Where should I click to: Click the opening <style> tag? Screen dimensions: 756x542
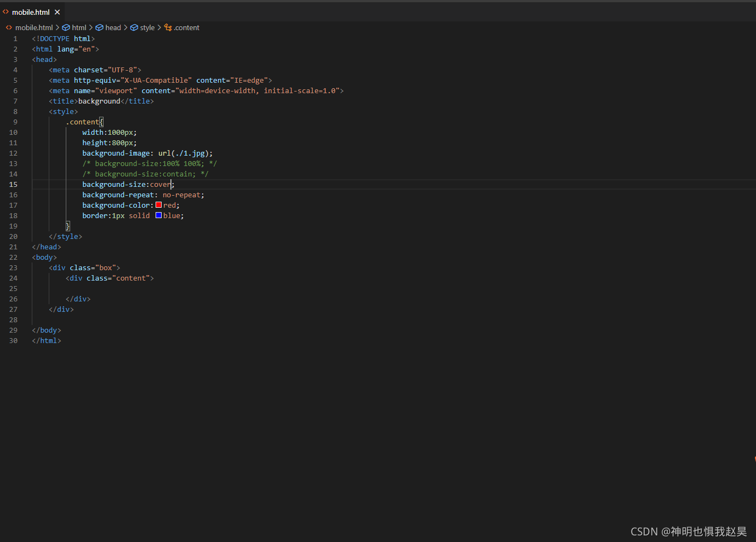pyautogui.click(x=64, y=112)
